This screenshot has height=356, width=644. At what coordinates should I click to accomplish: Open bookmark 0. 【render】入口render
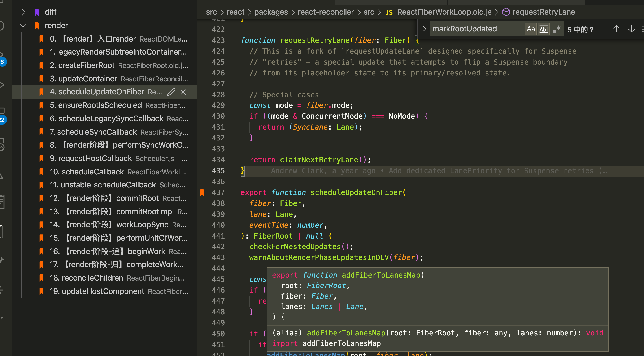pos(118,39)
